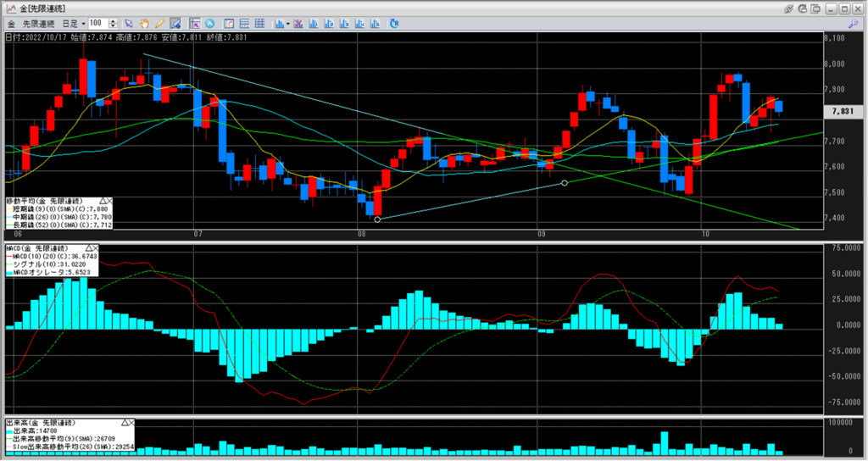Click the 出来高:14708 legend row
The image size is (868, 461).
pyautogui.click(x=32, y=430)
